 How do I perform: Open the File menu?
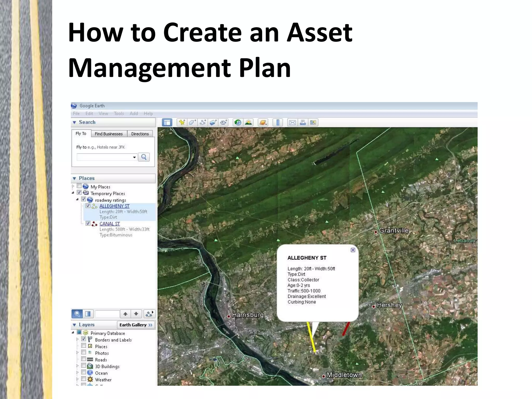coord(76,114)
